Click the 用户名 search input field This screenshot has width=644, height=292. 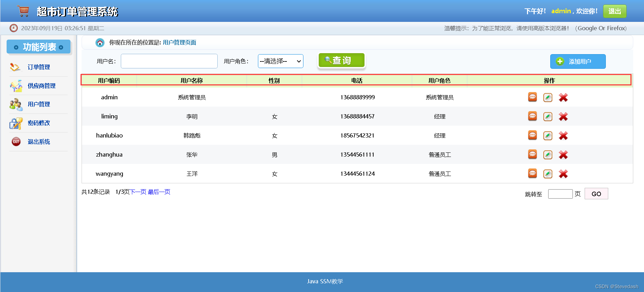[169, 61]
